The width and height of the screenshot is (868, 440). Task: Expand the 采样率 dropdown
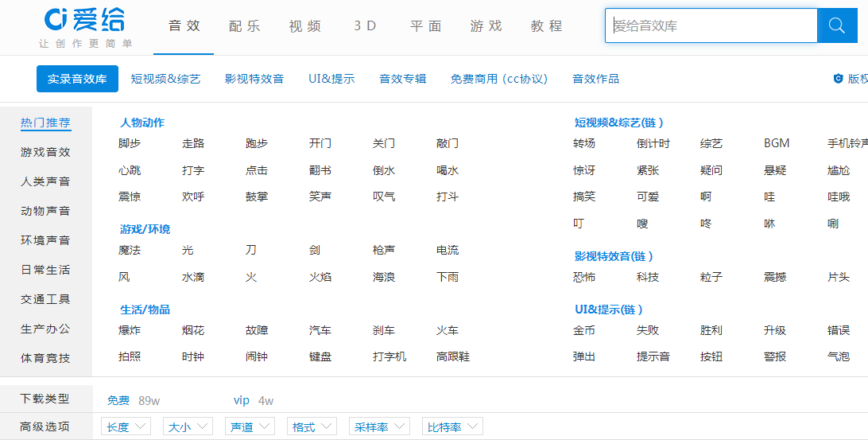point(379,427)
